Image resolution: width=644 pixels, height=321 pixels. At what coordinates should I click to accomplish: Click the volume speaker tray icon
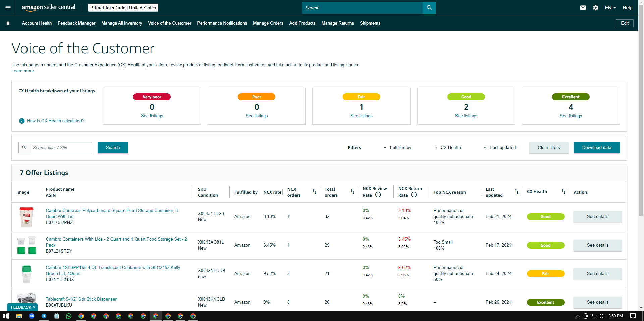tap(602, 316)
